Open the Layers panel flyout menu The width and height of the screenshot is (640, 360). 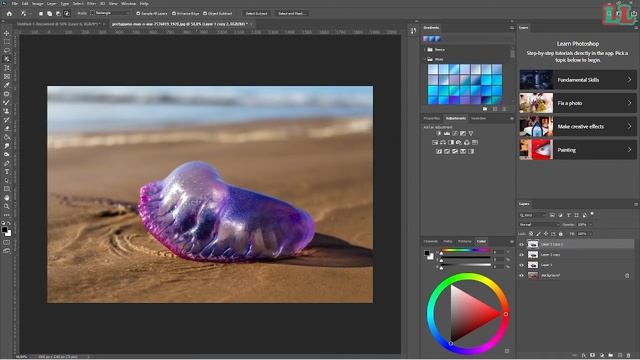tap(636, 204)
